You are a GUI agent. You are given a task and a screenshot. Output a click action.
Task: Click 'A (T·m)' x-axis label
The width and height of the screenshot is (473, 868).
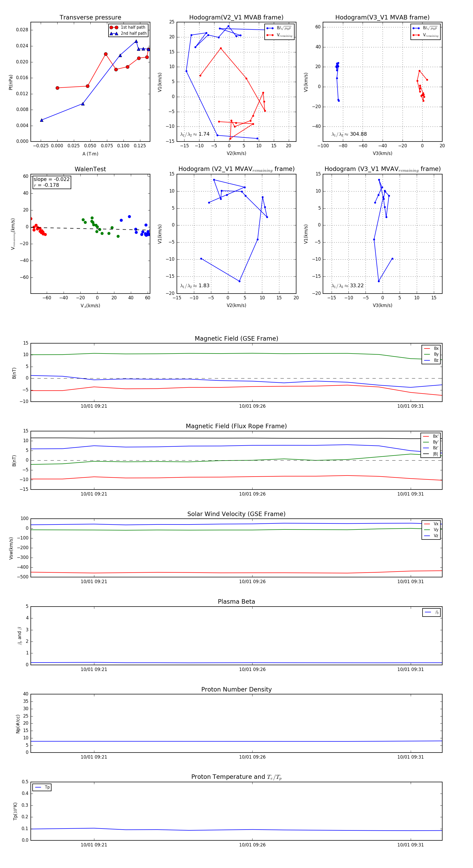click(x=90, y=154)
